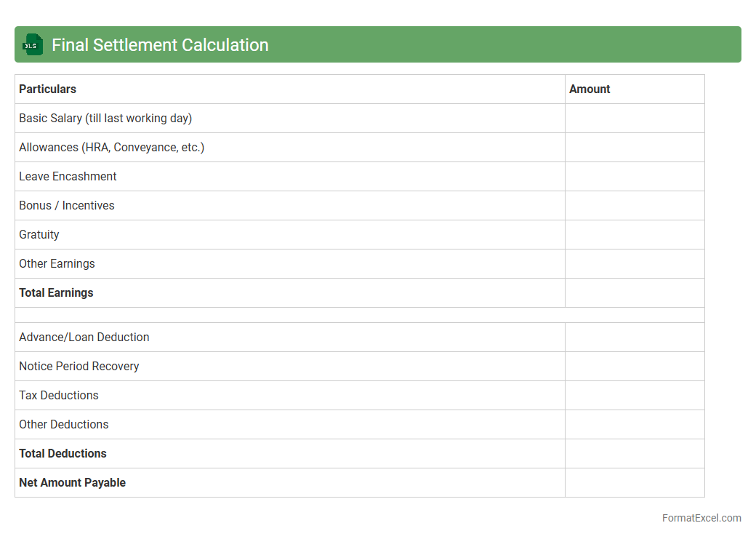Select the Total Earnings amount cell
Viewport: 756px width, 539px height.
click(634, 293)
